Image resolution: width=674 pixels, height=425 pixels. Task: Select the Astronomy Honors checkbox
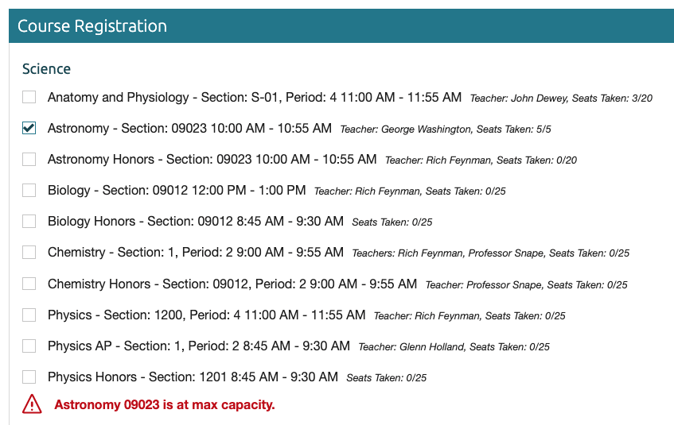click(x=29, y=159)
